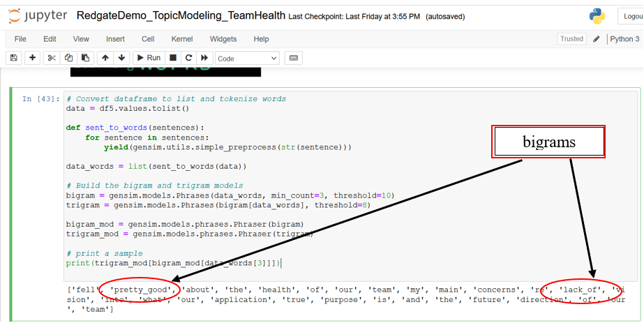Click 'pretty_good' in the cell output
The width and height of the screenshot is (644, 323).
(x=140, y=290)
